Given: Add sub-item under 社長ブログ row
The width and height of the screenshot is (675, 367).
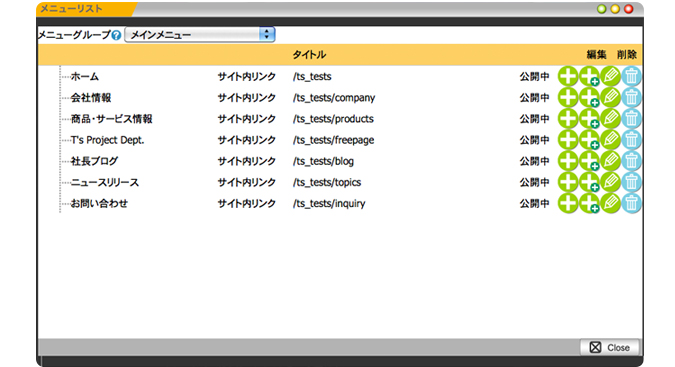Looking at the screenshot, I should pos(589,160).
